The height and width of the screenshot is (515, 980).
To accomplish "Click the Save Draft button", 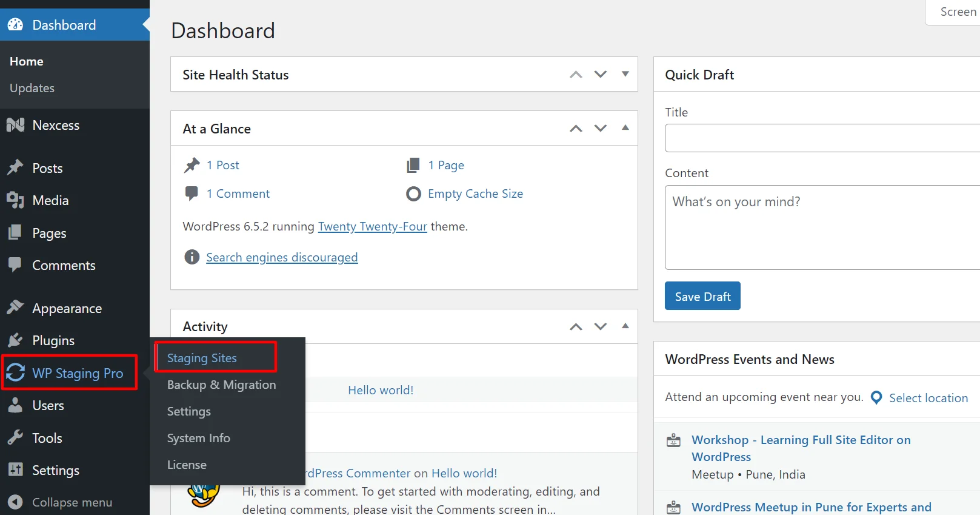I will coord(702,296).
